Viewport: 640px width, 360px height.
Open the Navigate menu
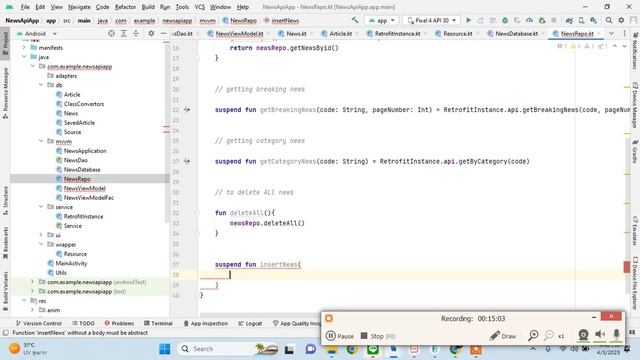[x=79, y=7]
